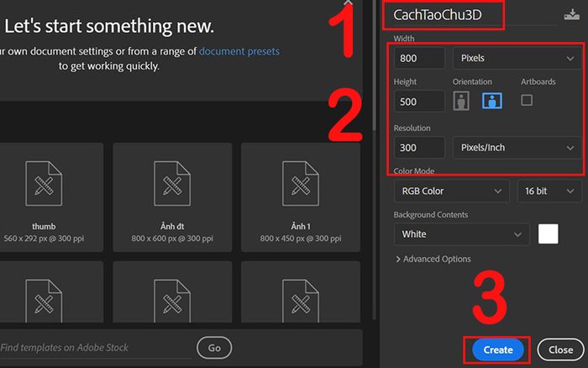This screenshot has width=588, height=368.
Task: Select the Ảnh đt preset card
Action: point(172,197)
